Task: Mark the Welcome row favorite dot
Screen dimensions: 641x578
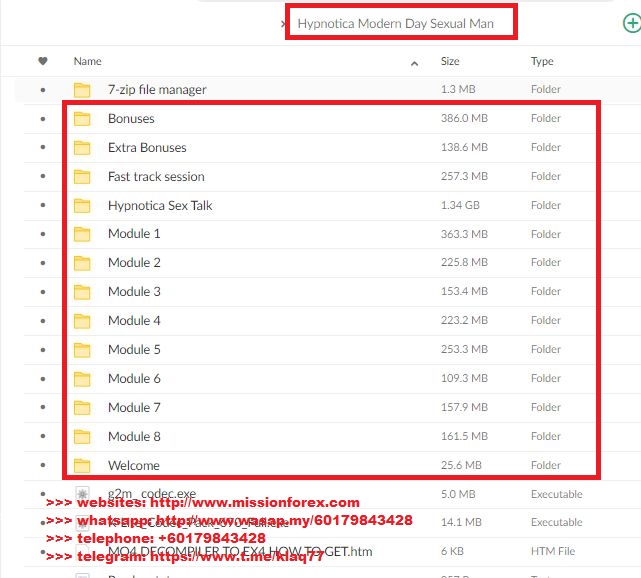Action: point(43,466)
